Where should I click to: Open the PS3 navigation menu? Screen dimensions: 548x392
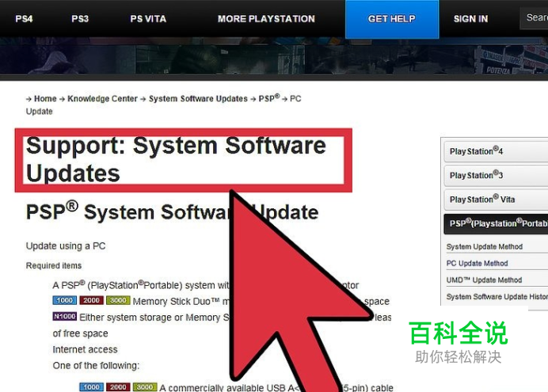coord(80,19)
